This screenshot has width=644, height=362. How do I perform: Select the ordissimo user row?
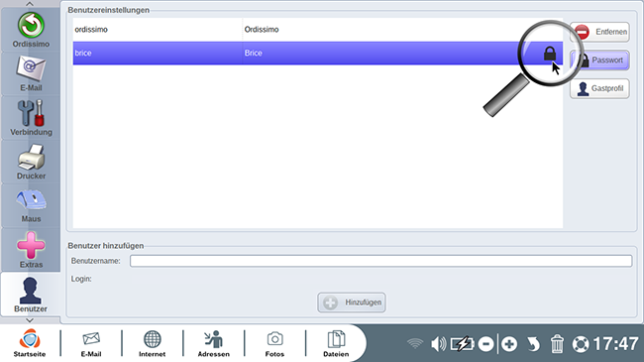click(x=317, y=30)
